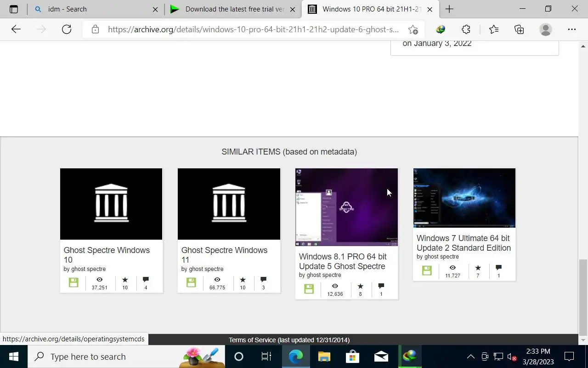
Task: Open the notification center icon
Action: click(x=569, y=356)
